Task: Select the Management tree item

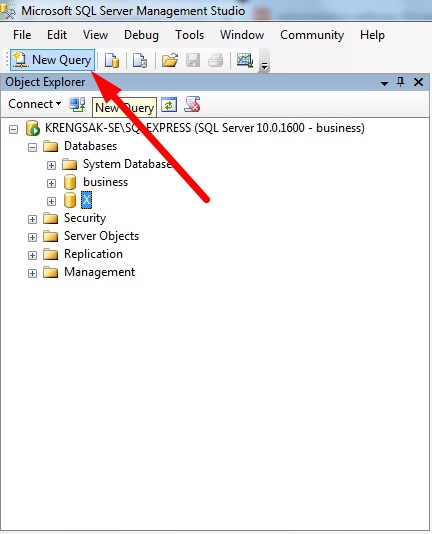Action: [x=99, y=272]
